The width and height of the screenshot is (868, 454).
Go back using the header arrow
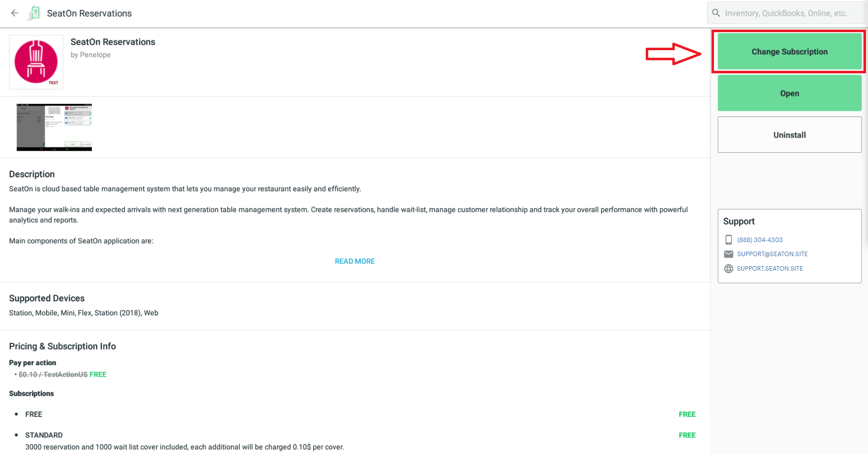coord(15,13)
